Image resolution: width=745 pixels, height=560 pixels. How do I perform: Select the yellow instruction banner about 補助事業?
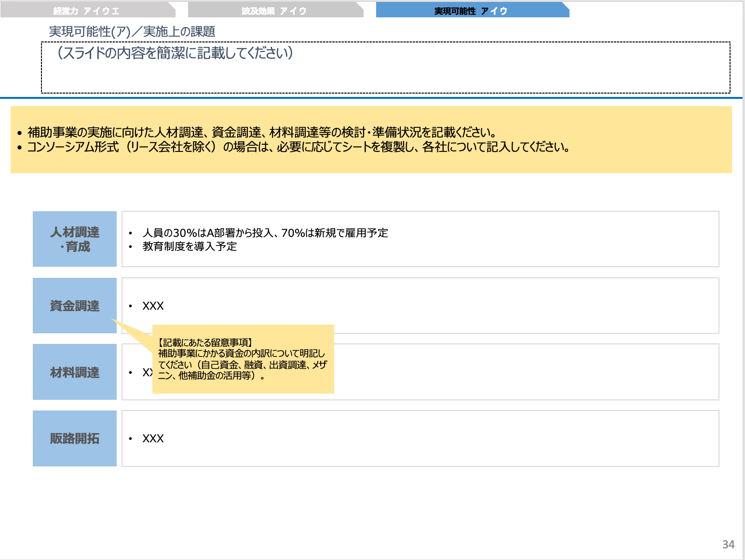pos(371,140)
